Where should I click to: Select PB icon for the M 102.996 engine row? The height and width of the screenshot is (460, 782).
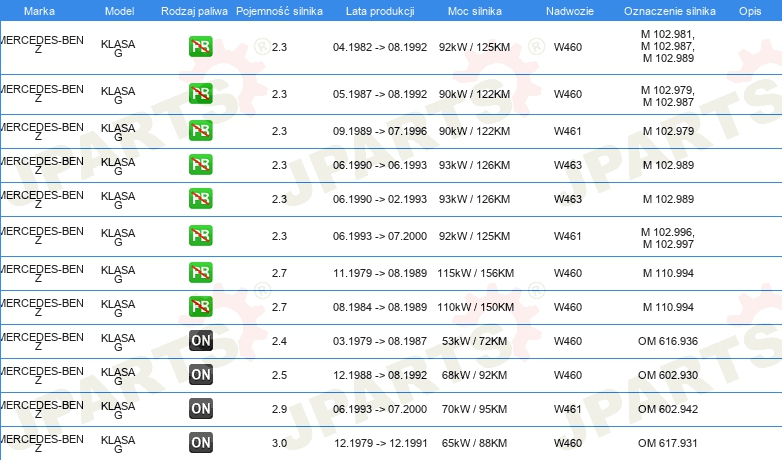pyautogui.click(x=200, y=235)
